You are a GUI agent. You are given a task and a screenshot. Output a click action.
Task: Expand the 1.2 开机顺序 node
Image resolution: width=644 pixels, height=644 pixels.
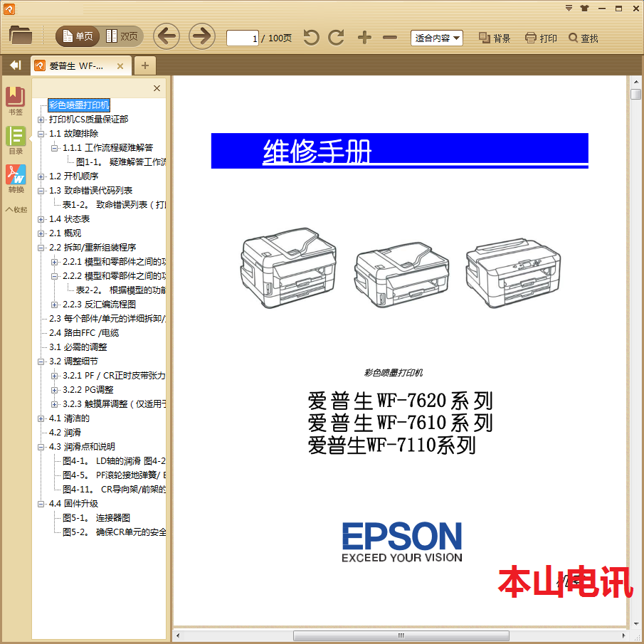pyautogui.click(x=41, y=176)
